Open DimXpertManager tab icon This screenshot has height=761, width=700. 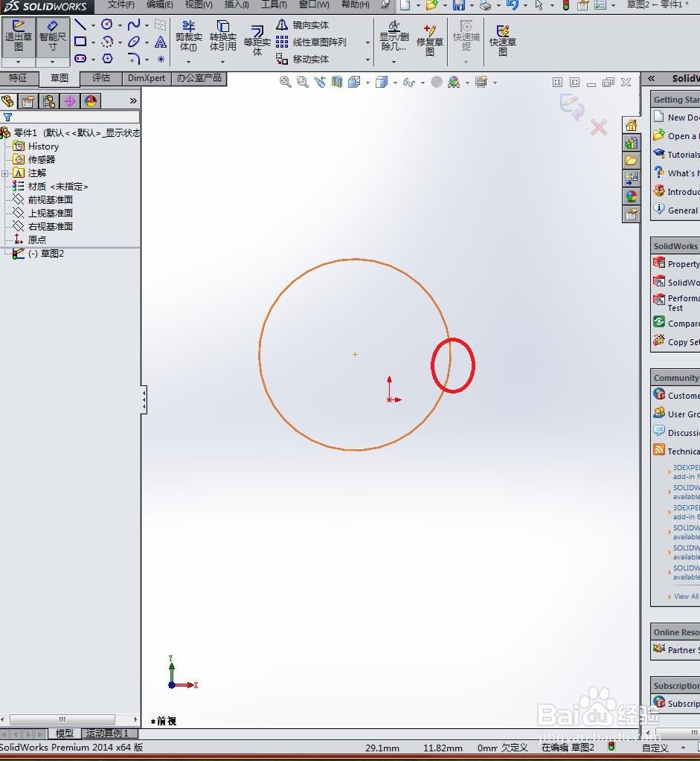click(x=70, y=101)
